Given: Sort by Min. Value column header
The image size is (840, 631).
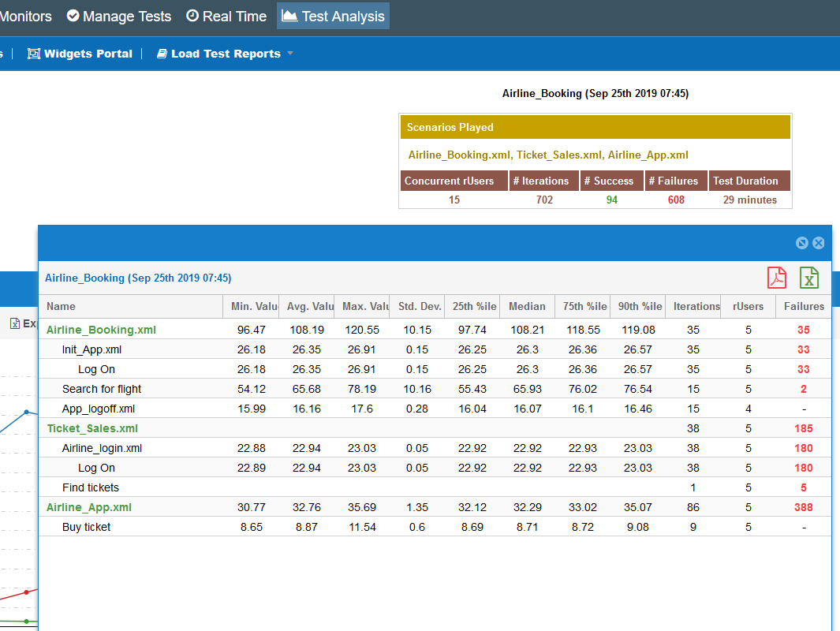Looking at the screenshot, I should coord(251,306).
